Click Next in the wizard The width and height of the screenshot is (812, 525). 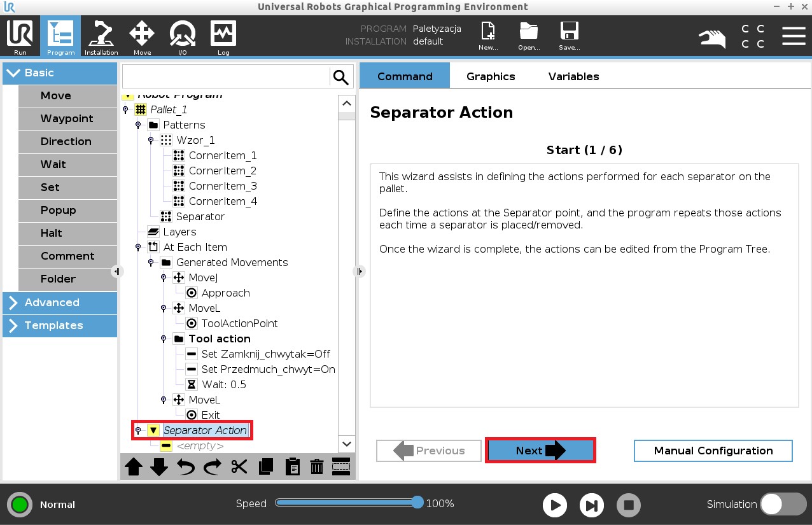(x=540, y=451)
